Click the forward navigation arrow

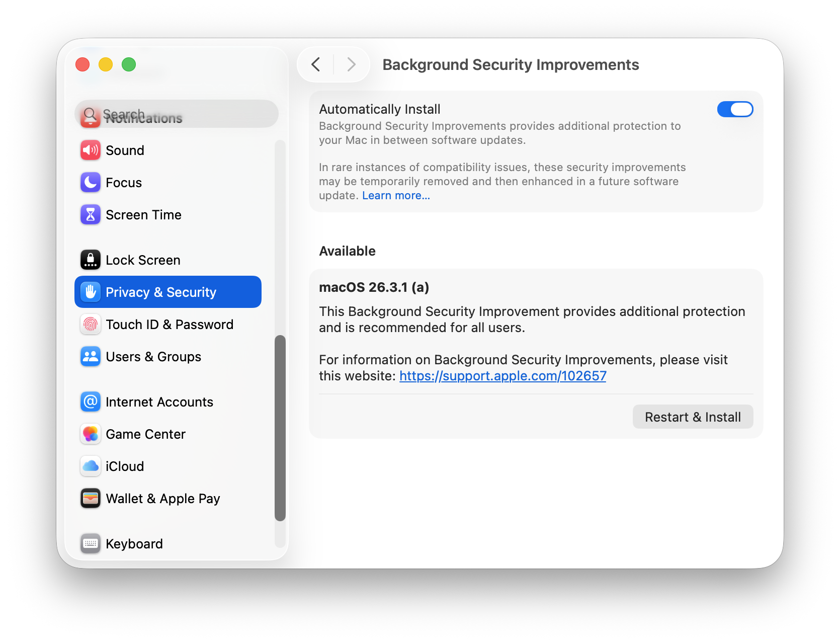tap(351, 64)
